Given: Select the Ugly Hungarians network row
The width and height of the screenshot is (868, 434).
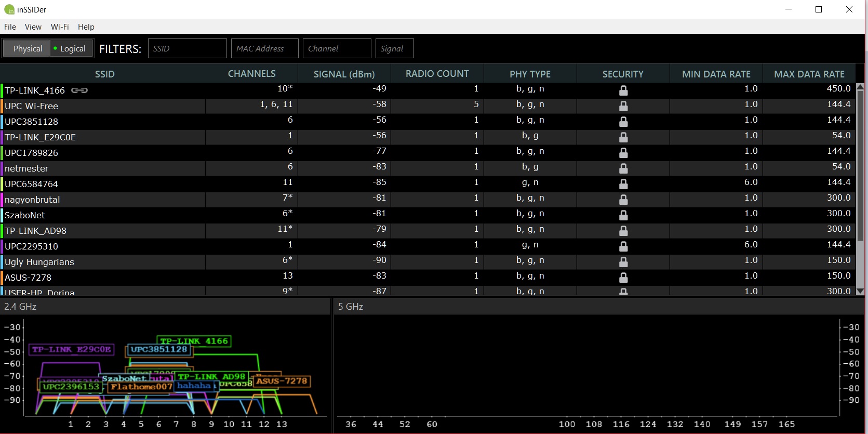Looking at the screenshot, I should (428, 262).
